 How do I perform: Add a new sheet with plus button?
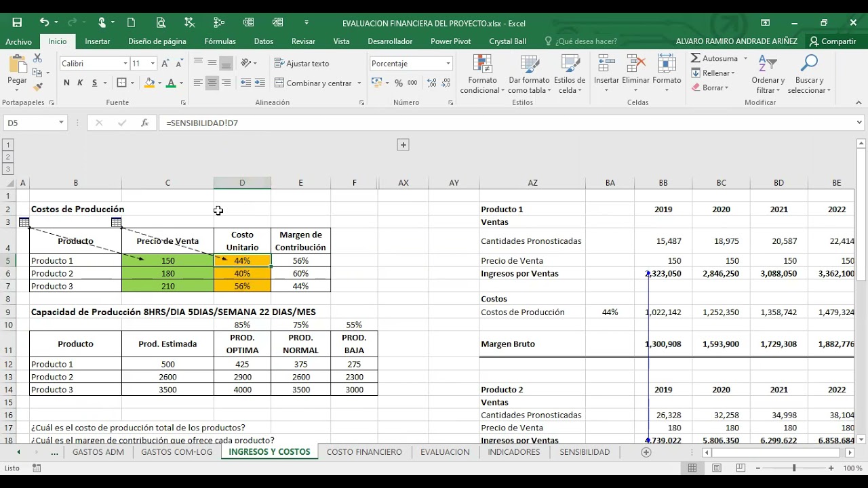tap(646, 452)
